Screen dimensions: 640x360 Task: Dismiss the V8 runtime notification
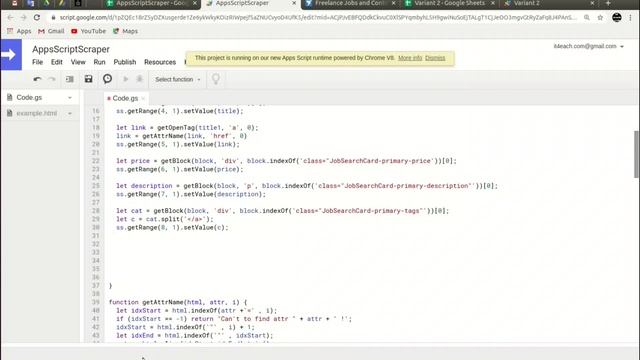435,58
